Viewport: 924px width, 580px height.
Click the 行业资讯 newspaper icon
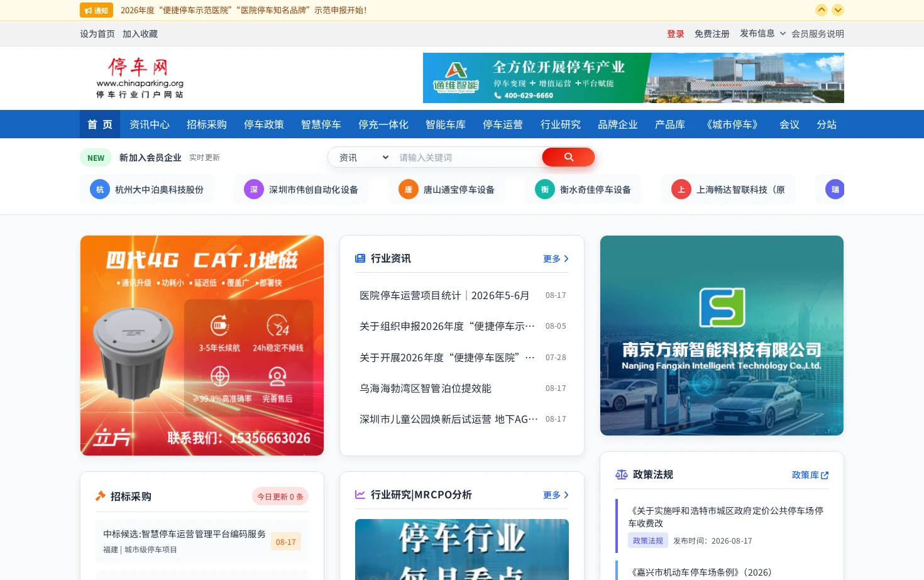(x=360, y=258)
